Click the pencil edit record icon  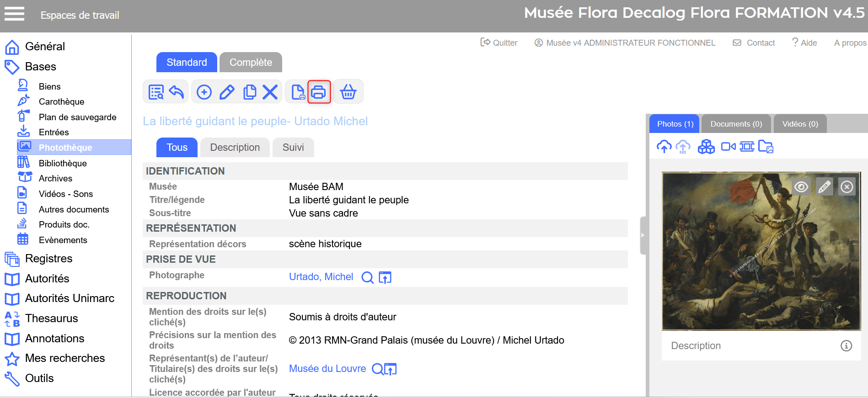[x=227, y=92]
